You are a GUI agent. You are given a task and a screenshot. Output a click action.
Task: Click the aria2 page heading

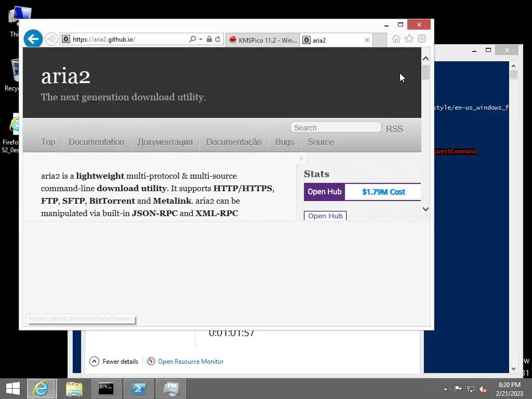(65, 76)
